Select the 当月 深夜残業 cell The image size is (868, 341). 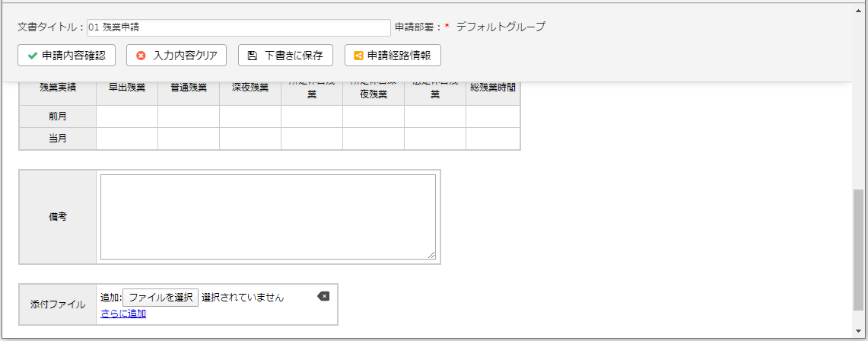pos(250,139)
